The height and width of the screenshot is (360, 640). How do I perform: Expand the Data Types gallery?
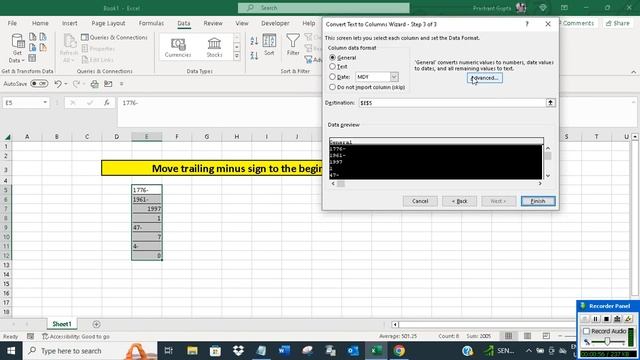coord(237,57)
